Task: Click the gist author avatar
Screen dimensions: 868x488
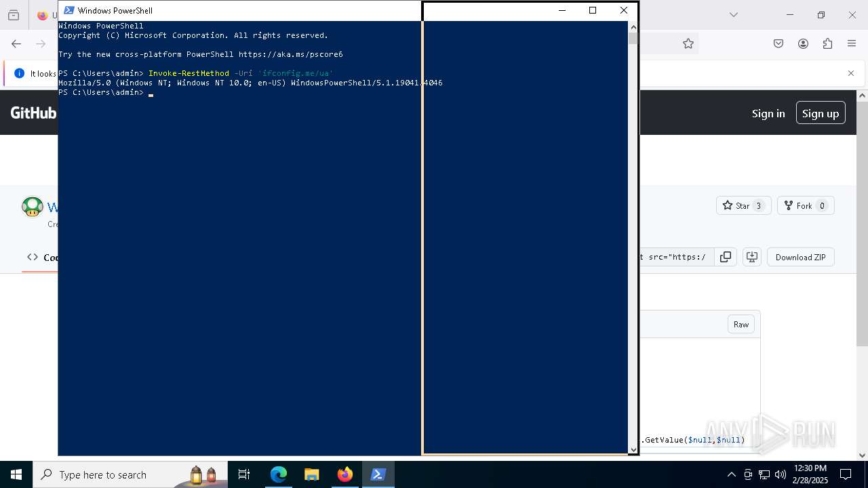Action: pyautogui.click(x=32, y=207)
